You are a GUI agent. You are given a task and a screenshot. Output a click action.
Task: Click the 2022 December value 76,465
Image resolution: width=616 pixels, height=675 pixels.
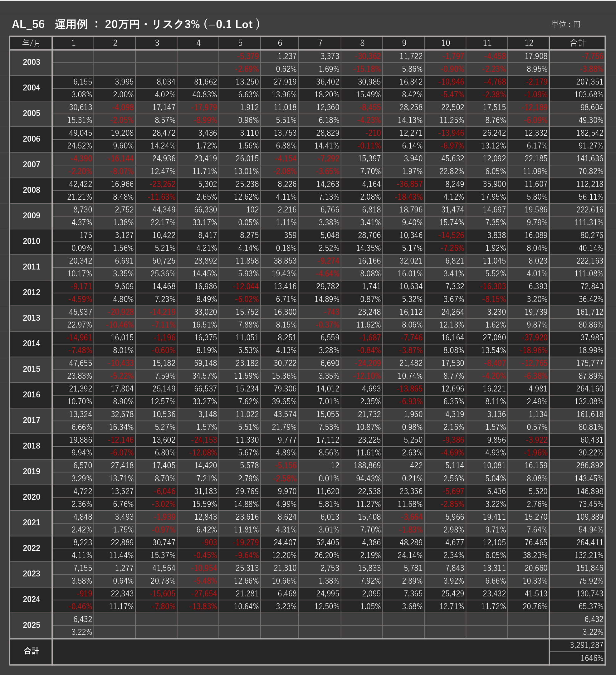click(x=535, y=542)
